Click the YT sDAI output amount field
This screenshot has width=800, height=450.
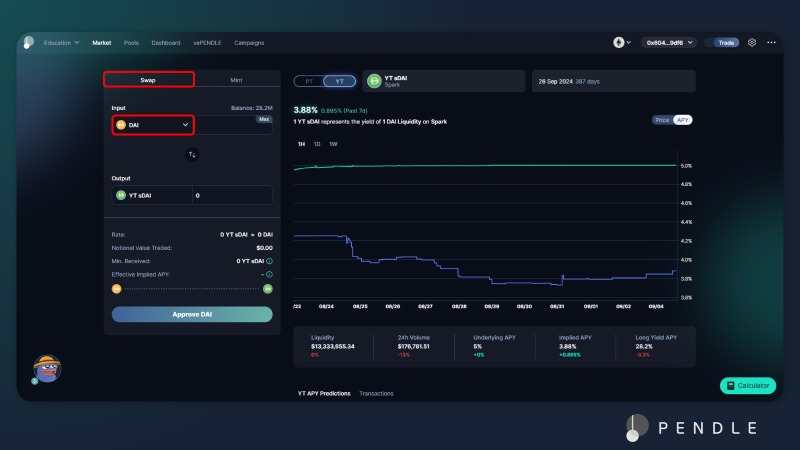coord(230,196)
